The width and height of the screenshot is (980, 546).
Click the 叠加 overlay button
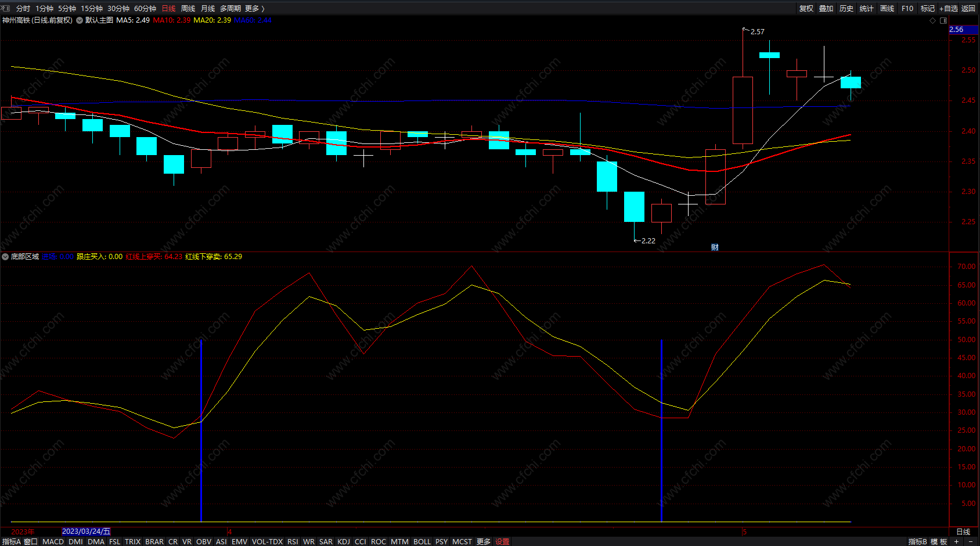click(826, 8)
